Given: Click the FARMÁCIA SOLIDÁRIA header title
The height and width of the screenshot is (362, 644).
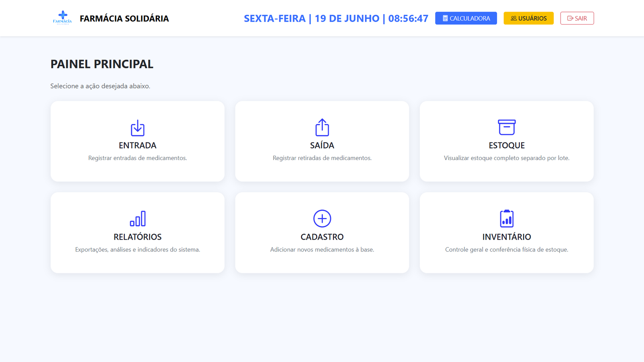Looking at the screenshot, I should [x=124, y=19].
